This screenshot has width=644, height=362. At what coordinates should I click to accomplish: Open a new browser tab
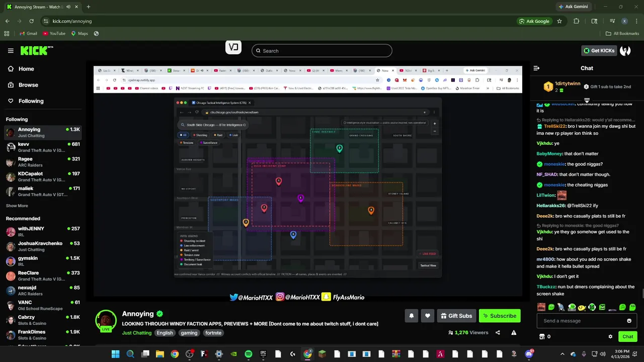88,7
